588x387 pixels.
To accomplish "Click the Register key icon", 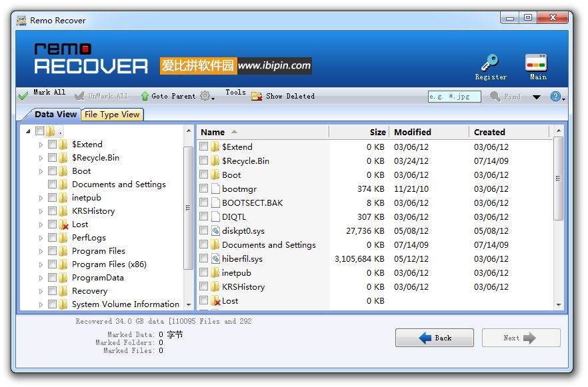I will 489,62.
